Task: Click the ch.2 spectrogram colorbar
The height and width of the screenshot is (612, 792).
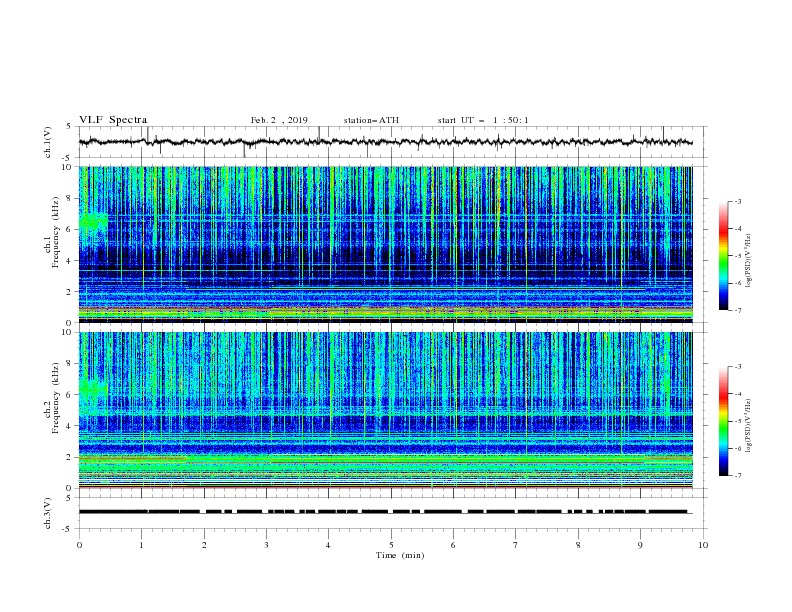Action: coord(723,421)
